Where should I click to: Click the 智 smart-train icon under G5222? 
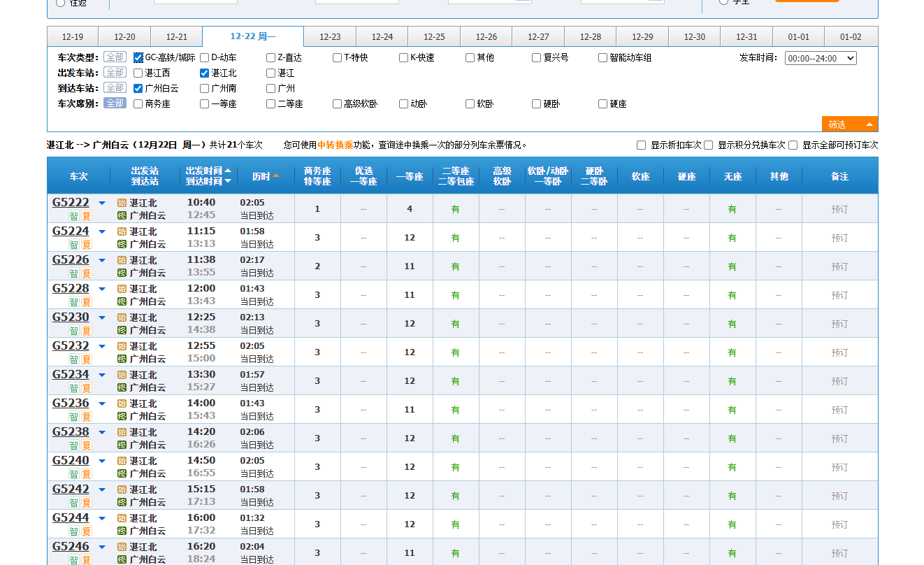[73, 216]
